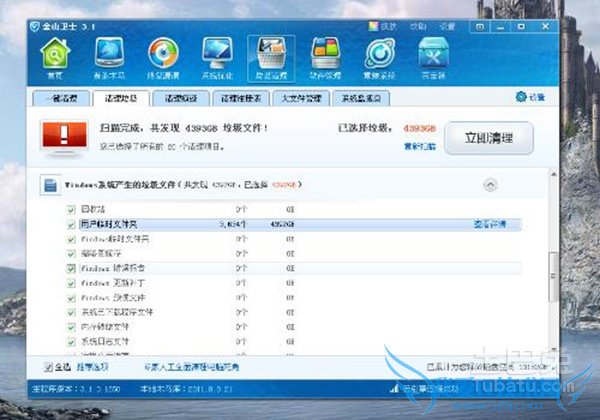Image resolution: width=600 pixels, height=420 pixels.
Task: Toggle the 回收站 recycle bin checkbox
Action: point(71,209)
